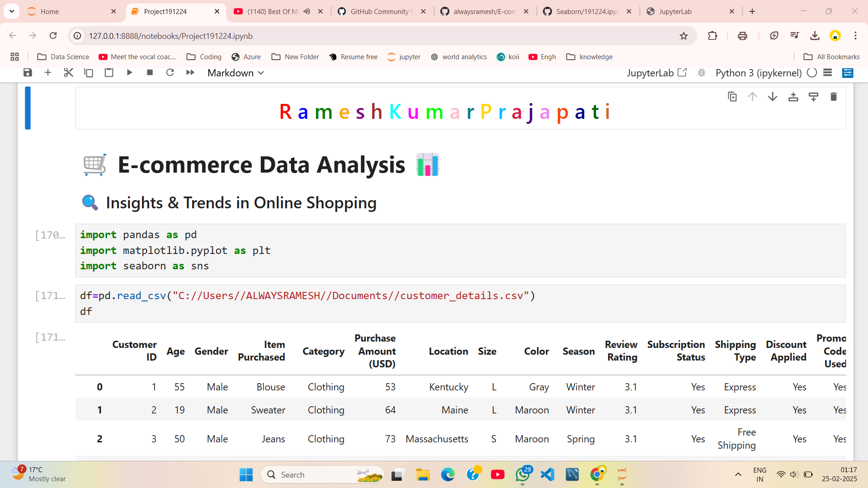Cut the selected cell
Image resolution: width=868 pixels, height=488 pixels.
pyautogui.click(x=68, y=72)
